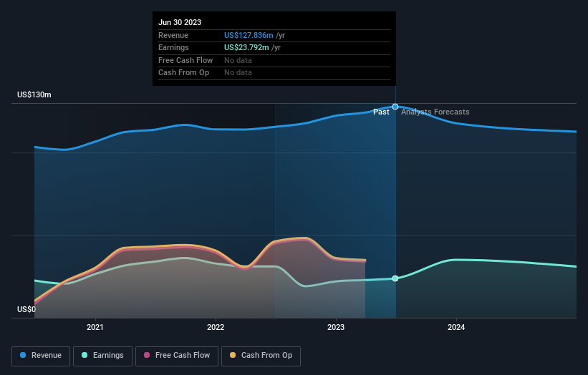Viewport: 588px width, 375px height.
Task: Click the 2024 x-axis label
Action: tap(456, 327)
